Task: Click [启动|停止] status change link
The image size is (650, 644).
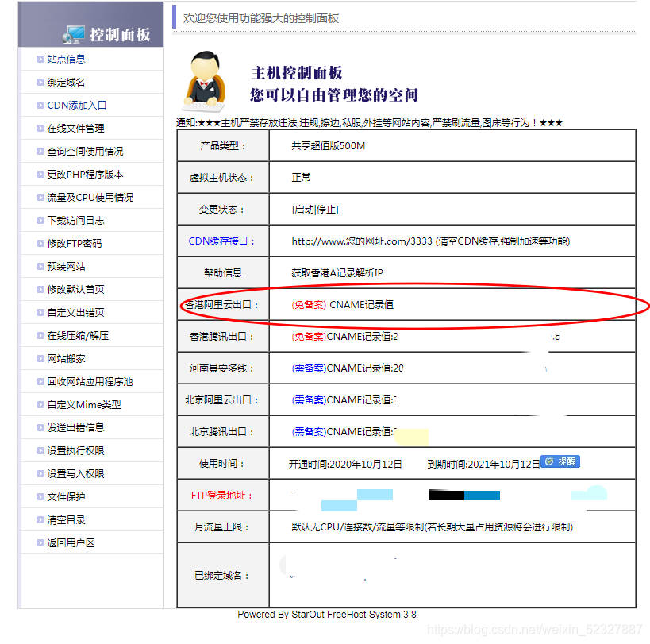Action: (x=315, y=210)
